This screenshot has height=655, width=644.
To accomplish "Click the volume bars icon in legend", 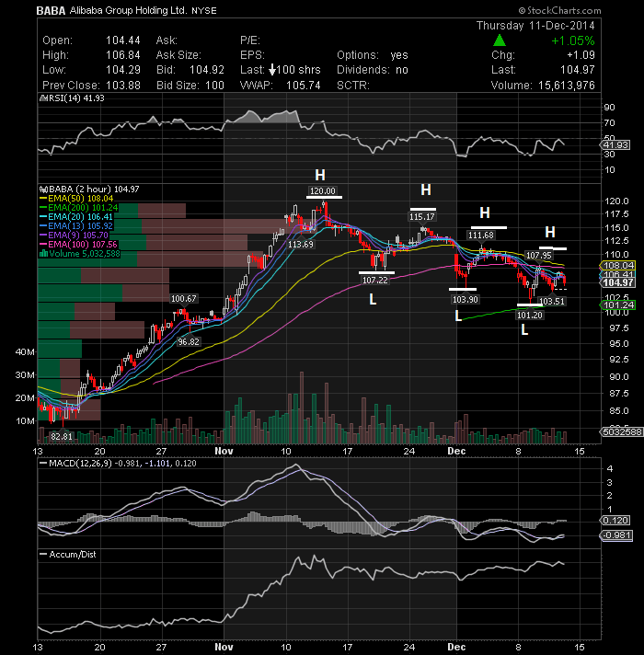I will pos(43,254).
